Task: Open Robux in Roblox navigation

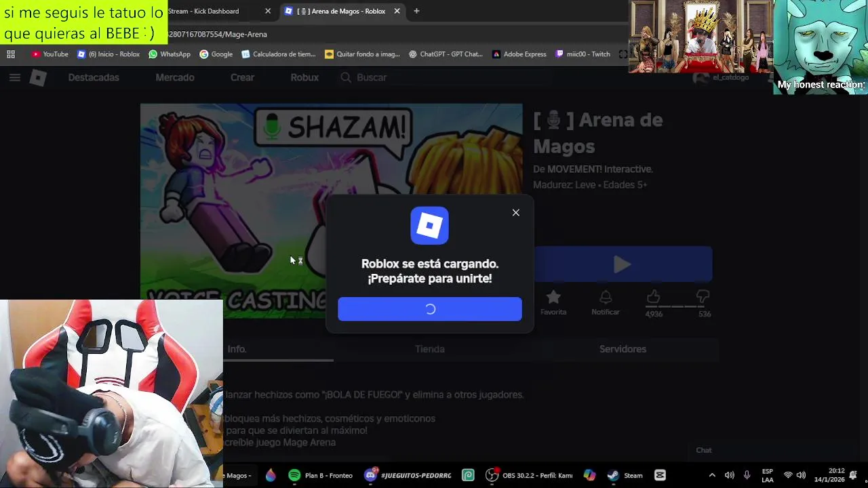Action: 304,77
